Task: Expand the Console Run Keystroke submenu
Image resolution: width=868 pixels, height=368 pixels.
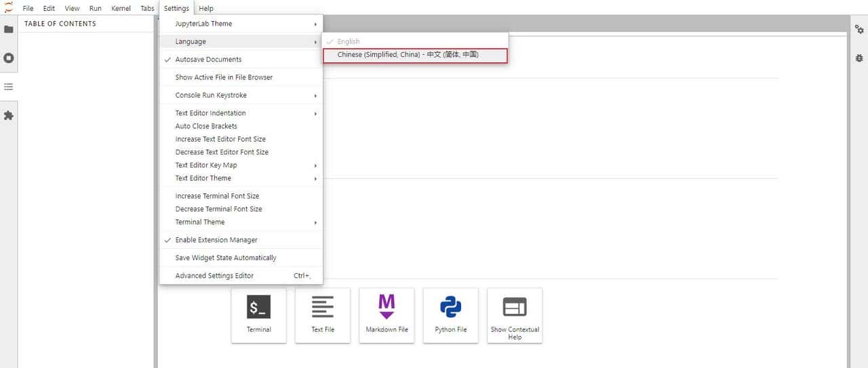Action: [x=241, y=96]
